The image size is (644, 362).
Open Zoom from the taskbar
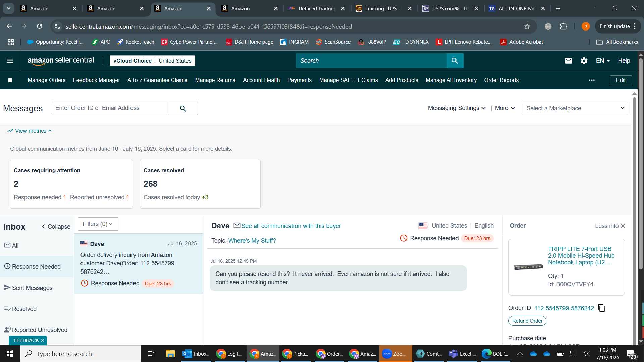coord(395,354)
